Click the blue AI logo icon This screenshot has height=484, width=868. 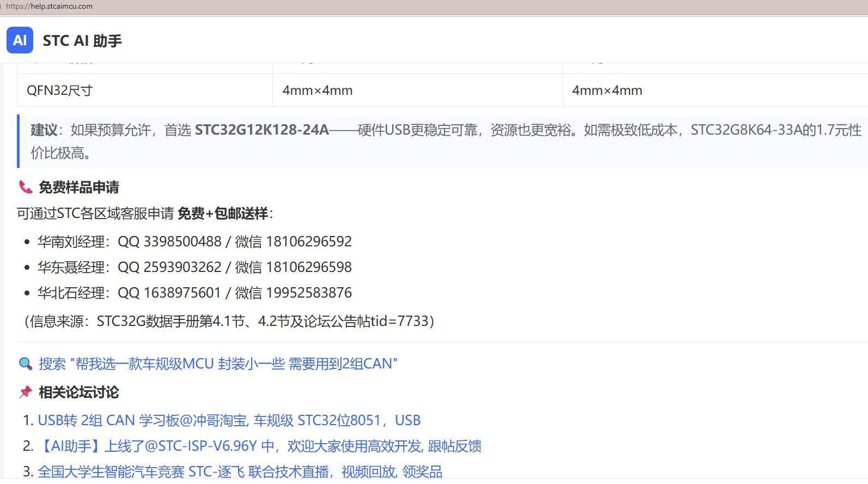(20, 40)
